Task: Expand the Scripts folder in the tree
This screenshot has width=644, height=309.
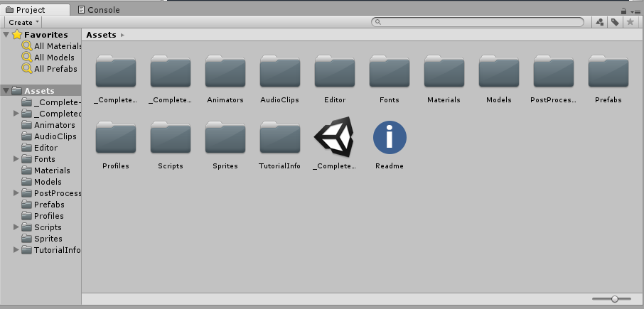Action: coord(16,227)
